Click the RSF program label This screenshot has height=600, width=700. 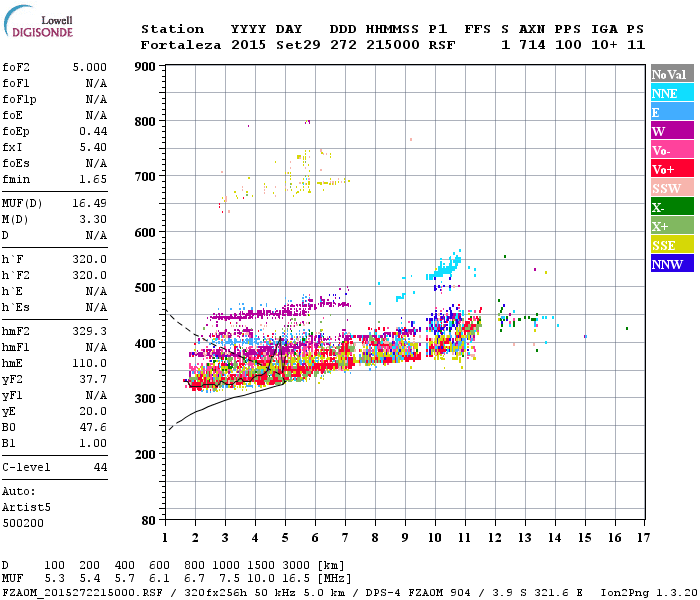tap(442, 45)
